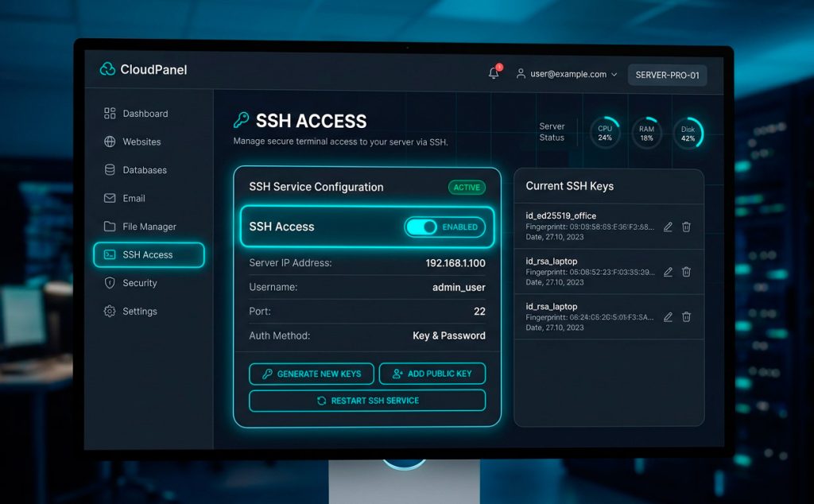Switch to the SSH Access sidebar section
814x504 pixels.
click(x=149, y=254)
